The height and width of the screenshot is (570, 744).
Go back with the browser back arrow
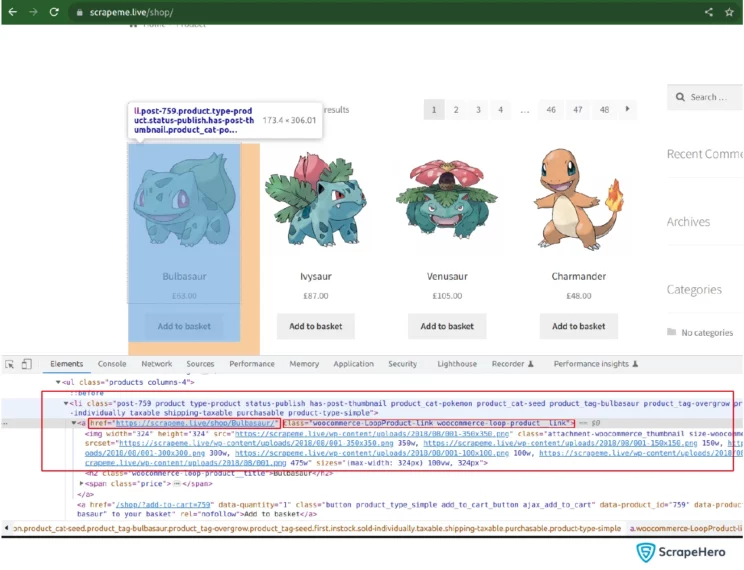pyautogui.click(x=13, y=12)
